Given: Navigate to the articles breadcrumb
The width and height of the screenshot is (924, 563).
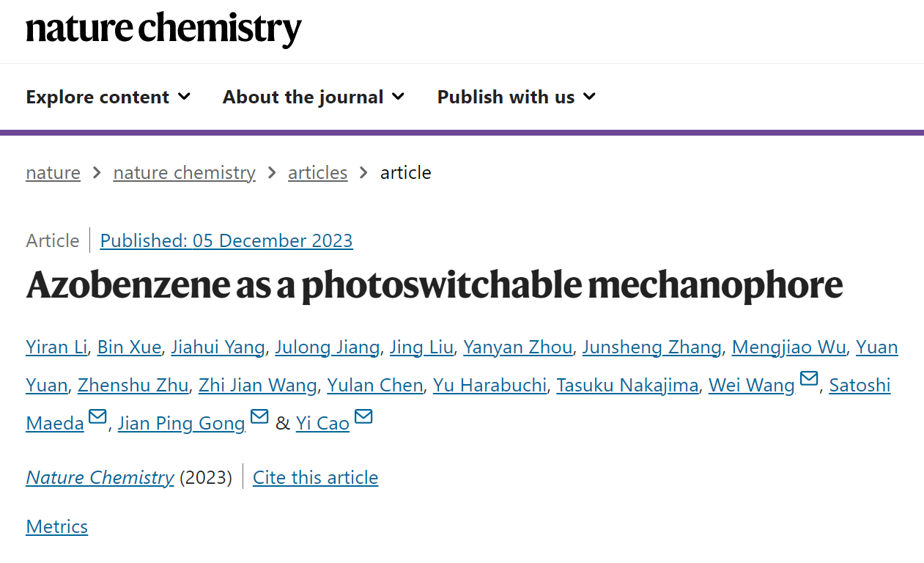Looking at the screenshot, I should 317,173.
